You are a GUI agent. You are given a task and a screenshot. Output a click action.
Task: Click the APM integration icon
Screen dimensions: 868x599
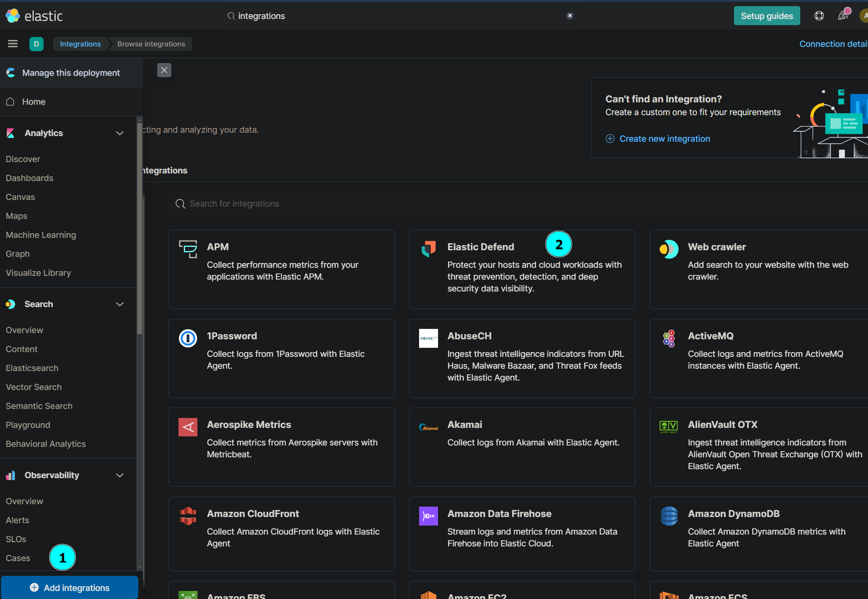(x=188, y=248)
